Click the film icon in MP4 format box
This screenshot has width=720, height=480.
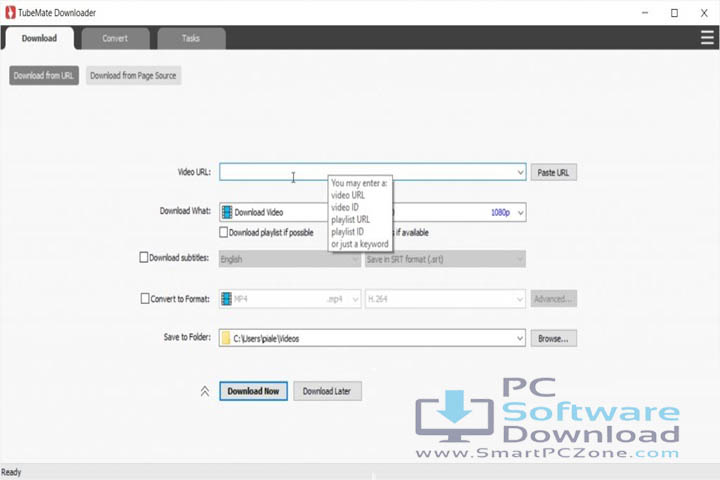227,299
